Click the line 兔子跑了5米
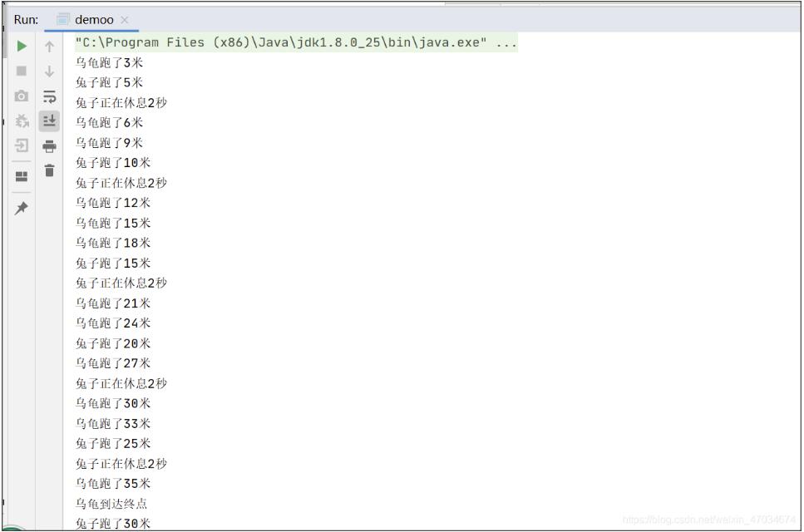804x532 pixels. pyautogui.click(x=109, y=82)
